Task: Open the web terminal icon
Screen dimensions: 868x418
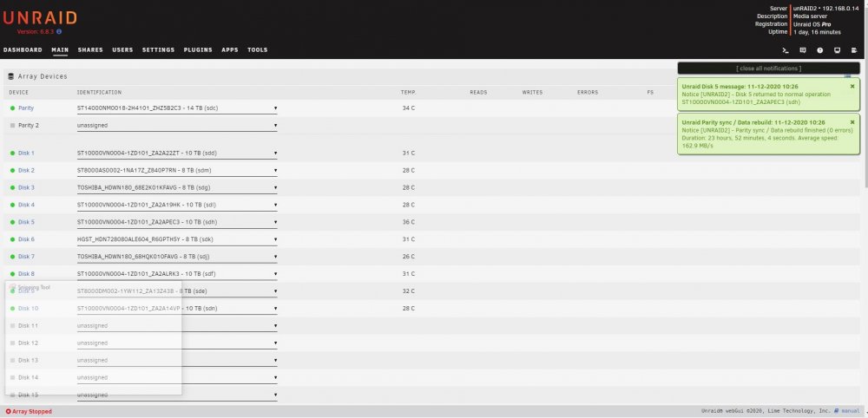Action: coord(785,50)
